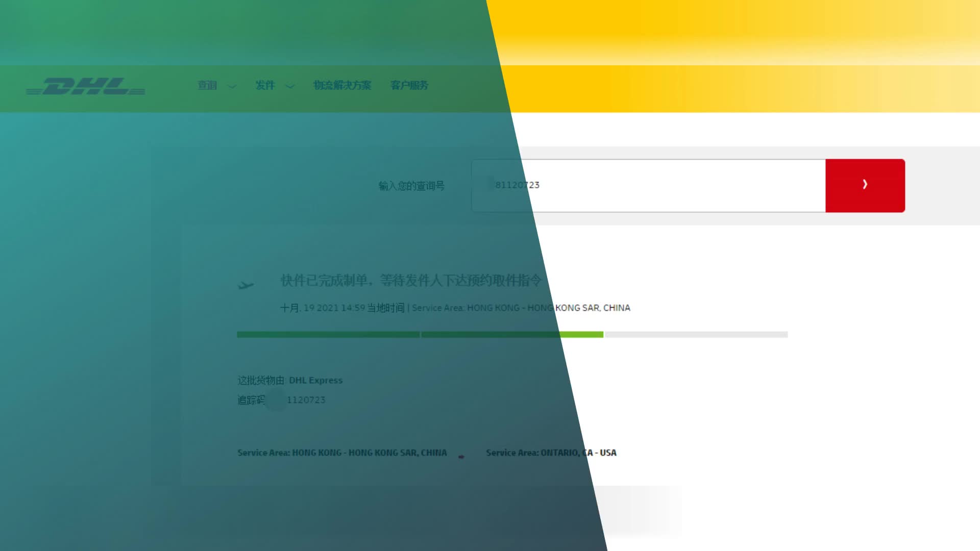This screenshot has height=551, width=980.
Task: Click the 输入您的查询号 label
Action: point(411,186)
